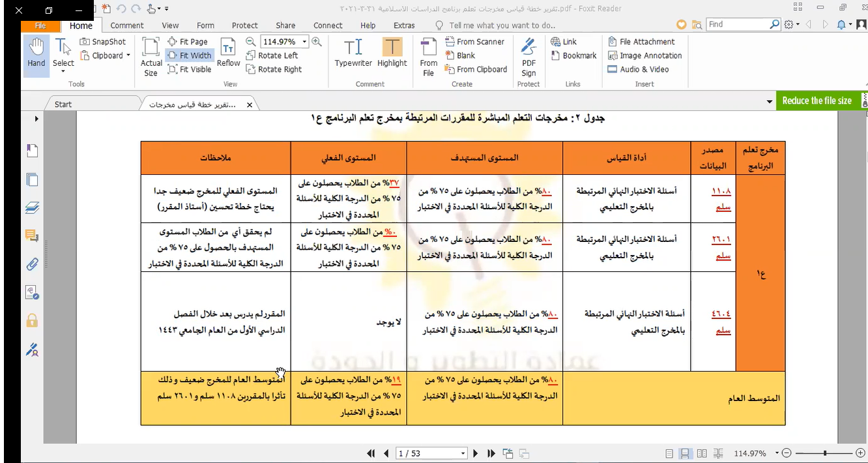Toggle the Fit Page view mode

tap(188, 42)
